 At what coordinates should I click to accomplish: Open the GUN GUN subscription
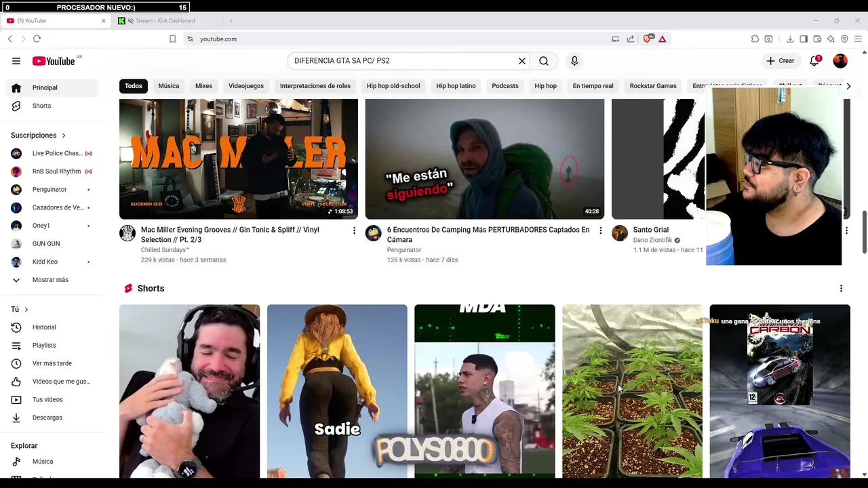[x=52, y=243]
